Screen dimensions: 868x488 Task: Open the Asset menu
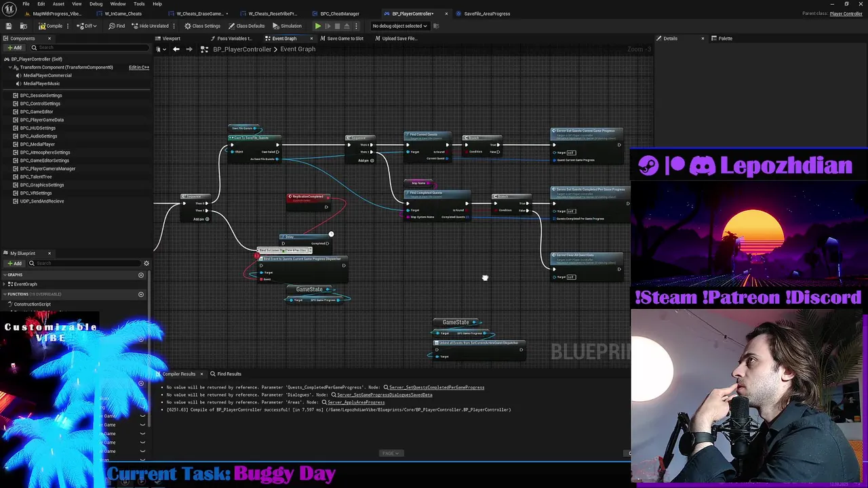pos(58,4)
